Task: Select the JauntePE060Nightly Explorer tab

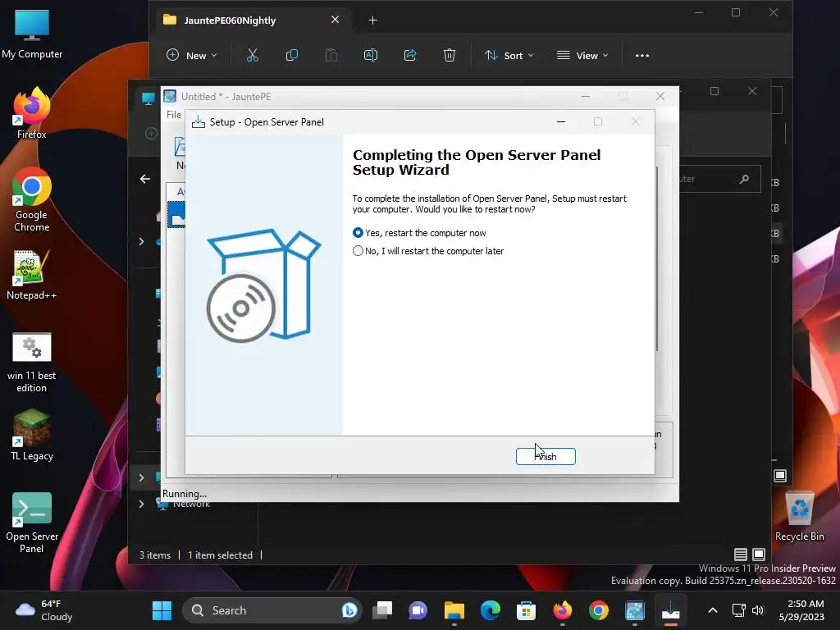Action: [252, 21]
